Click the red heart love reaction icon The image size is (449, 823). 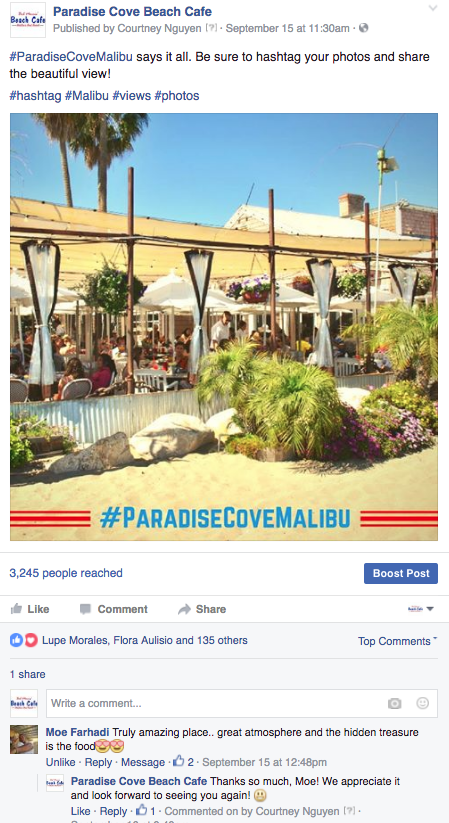tap(31, 640)
